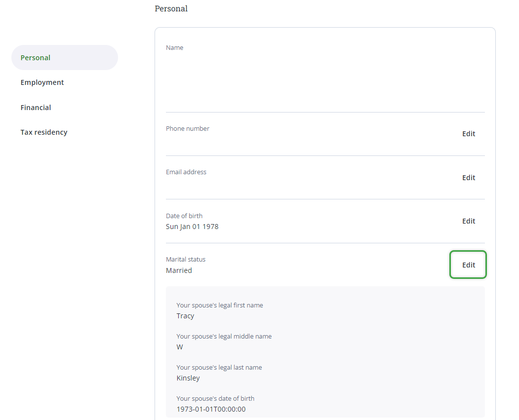Click the Marital status label
The image size is (519, 420).
click(186, 260)
